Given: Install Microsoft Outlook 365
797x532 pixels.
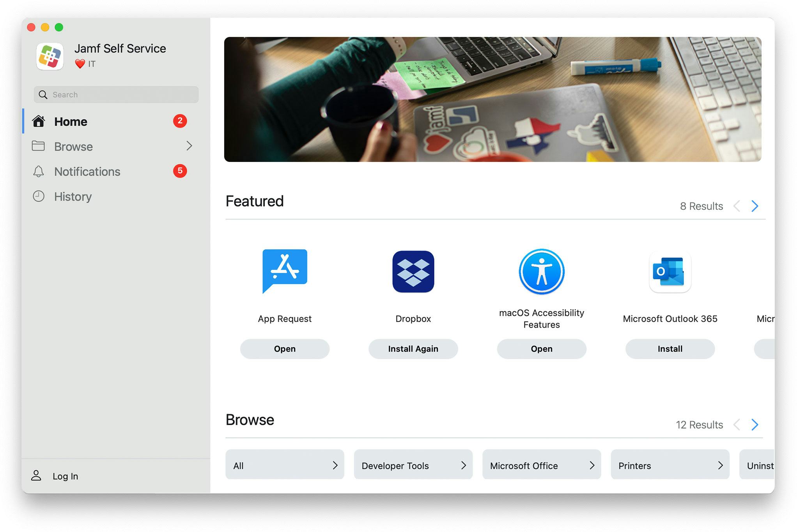Looking at the screenshot, I should (669, 349).
